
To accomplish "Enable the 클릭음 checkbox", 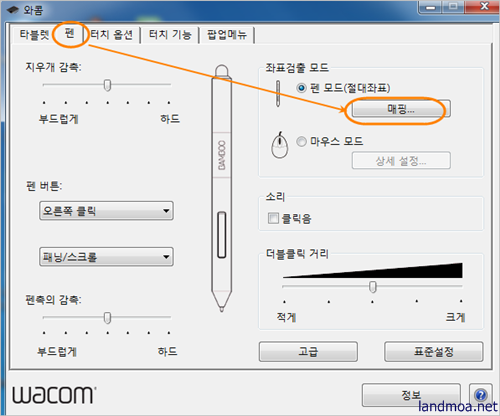I will pos(273,218).
